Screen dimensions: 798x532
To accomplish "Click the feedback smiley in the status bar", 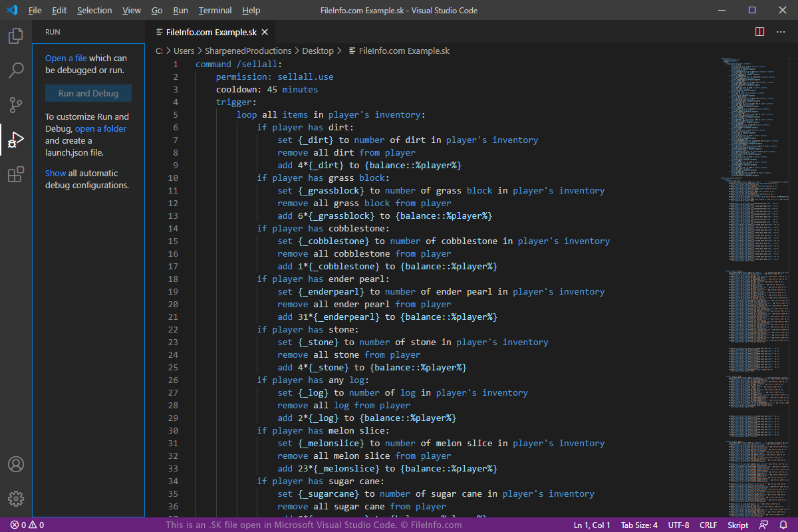I will (763, 525).
